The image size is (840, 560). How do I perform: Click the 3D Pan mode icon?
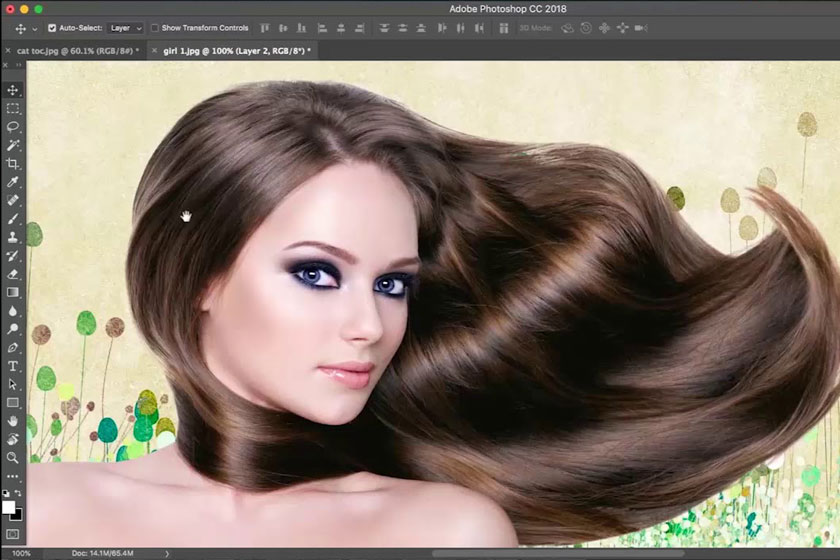pos(604,28)
